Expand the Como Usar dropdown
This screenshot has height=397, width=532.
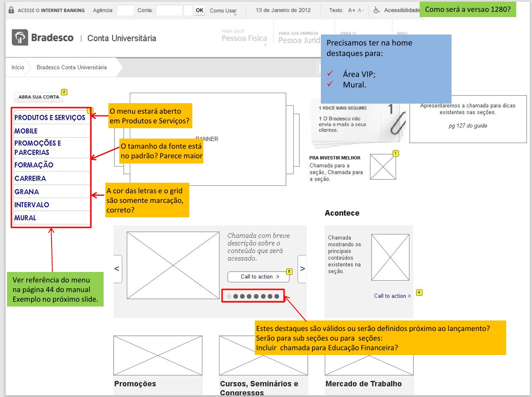(x=223, y=10)
